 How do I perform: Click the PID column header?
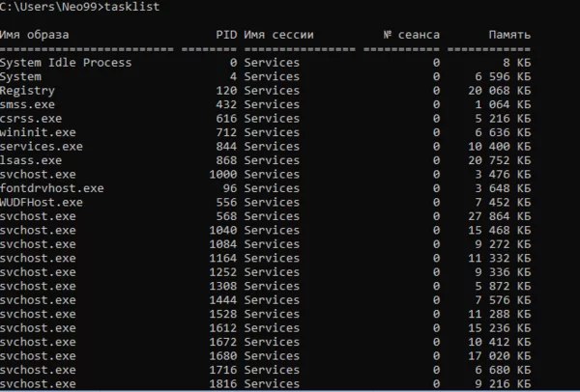tap(226, 35)
